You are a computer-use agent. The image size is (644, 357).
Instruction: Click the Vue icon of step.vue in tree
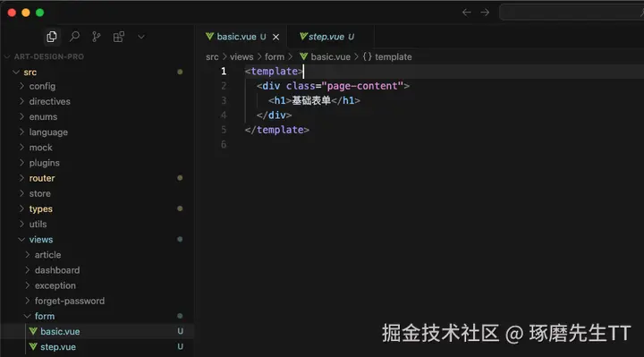33,347
